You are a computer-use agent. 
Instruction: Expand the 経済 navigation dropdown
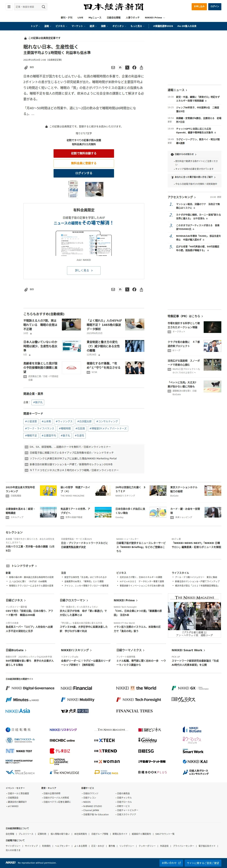coord(93,26)
